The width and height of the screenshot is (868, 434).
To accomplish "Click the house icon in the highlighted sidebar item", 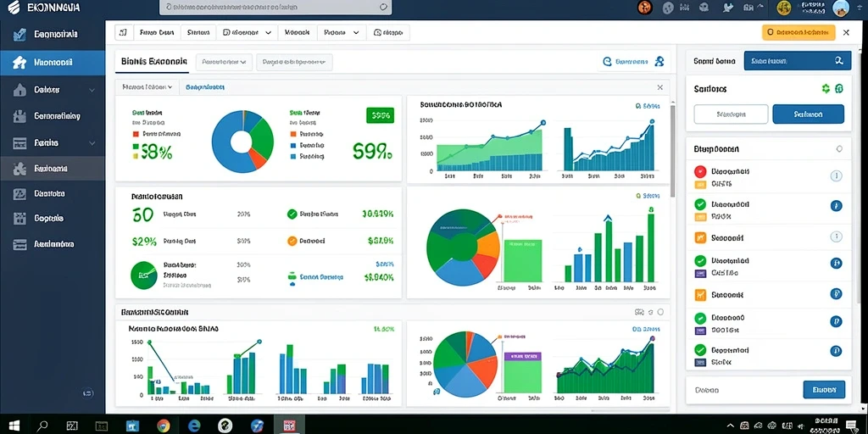I will [20, 63].
